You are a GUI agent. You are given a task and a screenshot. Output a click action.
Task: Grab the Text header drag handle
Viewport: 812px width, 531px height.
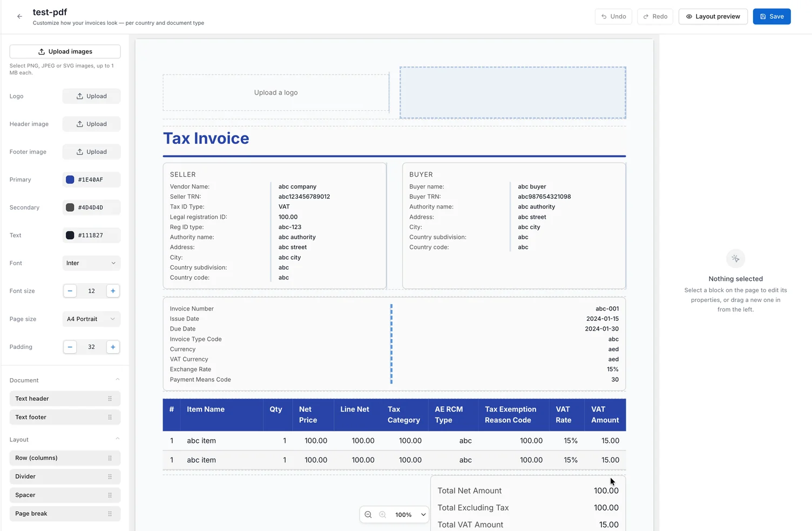110,399
